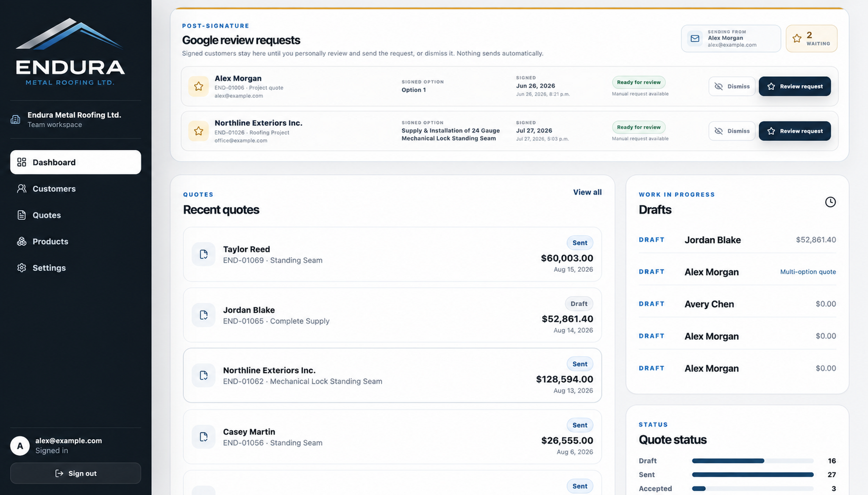Click the envelope icon in Sending From card
Viewport: 868px width, 495px height.
click(x=695, y=39)
